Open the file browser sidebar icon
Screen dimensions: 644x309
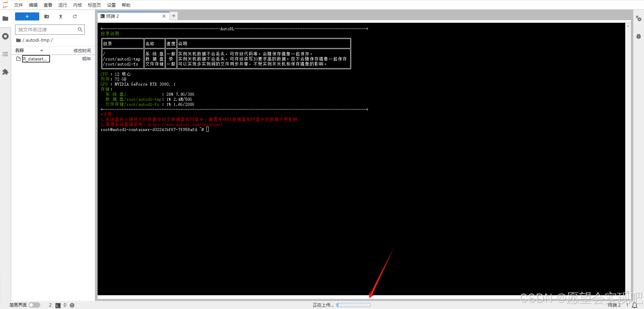click(5, 18)
